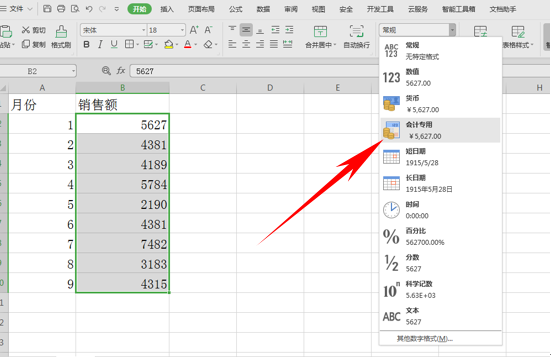This screenshot has height=360, width=551.
Task: Choose 长日期 long date format
Action: click(x=441, y=183)
